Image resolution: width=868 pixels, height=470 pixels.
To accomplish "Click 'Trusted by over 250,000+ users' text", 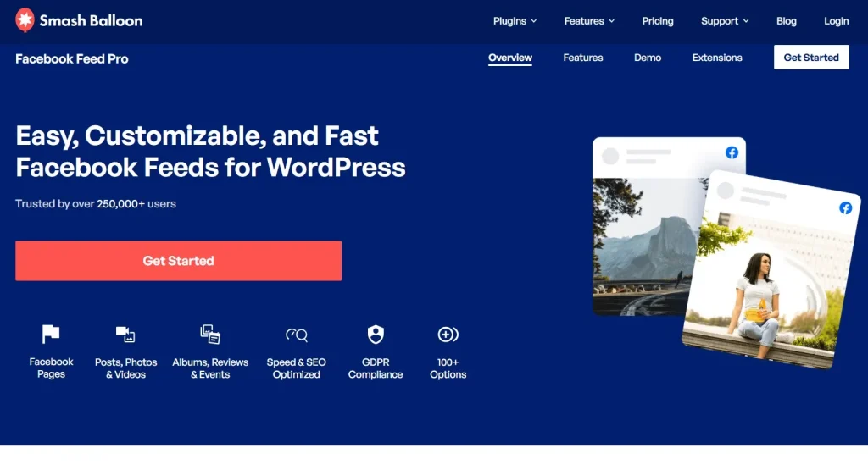I will click(x=96, y=204).
